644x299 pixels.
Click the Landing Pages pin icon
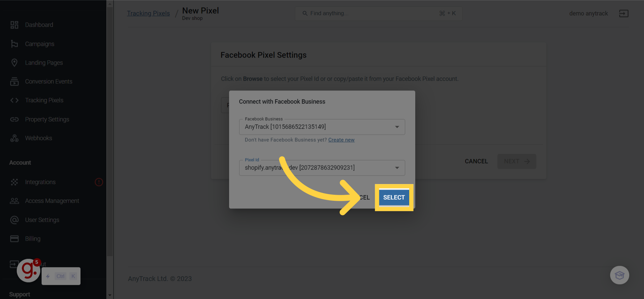click(14, 63)
